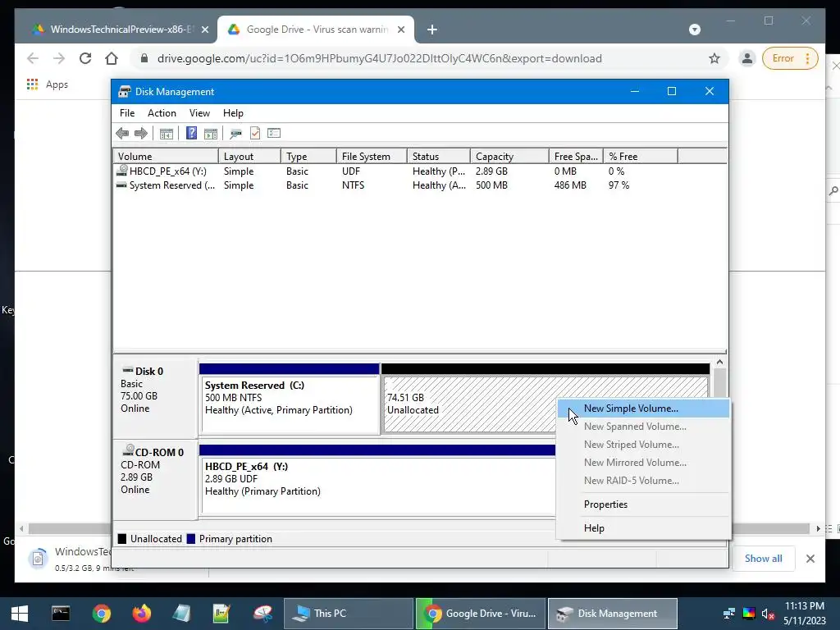Click the Chrome Error update button
Viewport: 840px width, 630px height.
(790, 58)
